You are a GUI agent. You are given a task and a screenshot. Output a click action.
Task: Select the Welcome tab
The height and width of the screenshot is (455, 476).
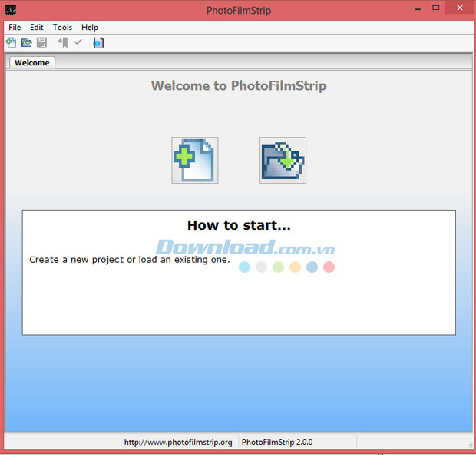(x=31, y=63)
